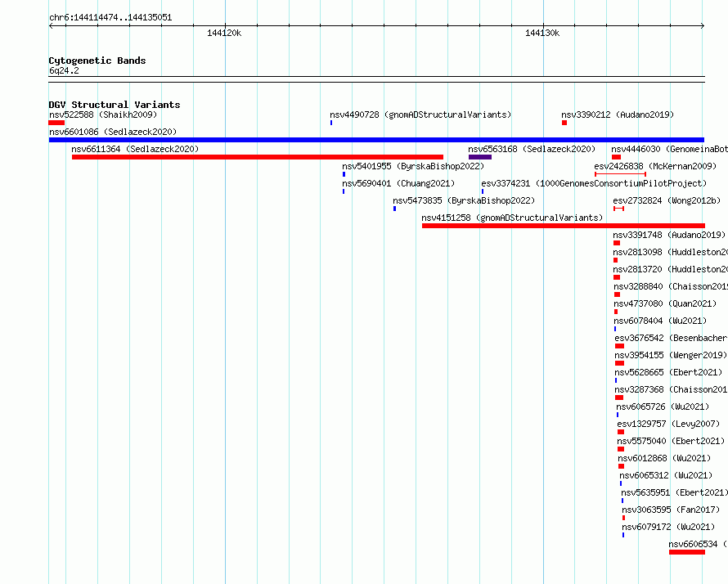
Task: Click the purple nsv6563168 variant bar
Action: pyautogui.click(x=480, y=157)
